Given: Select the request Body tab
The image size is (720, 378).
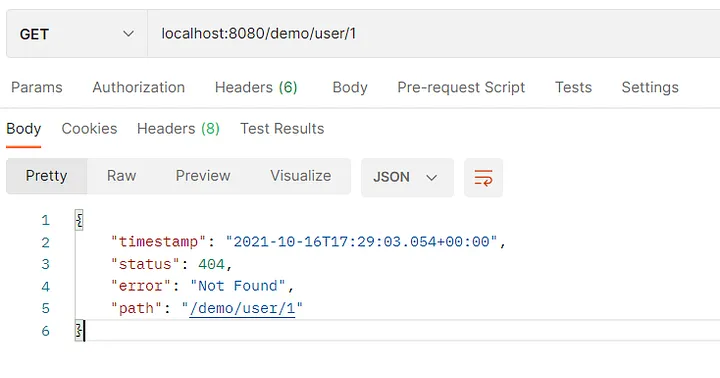Looking at the screenshot, I should [x=350, y=87].
